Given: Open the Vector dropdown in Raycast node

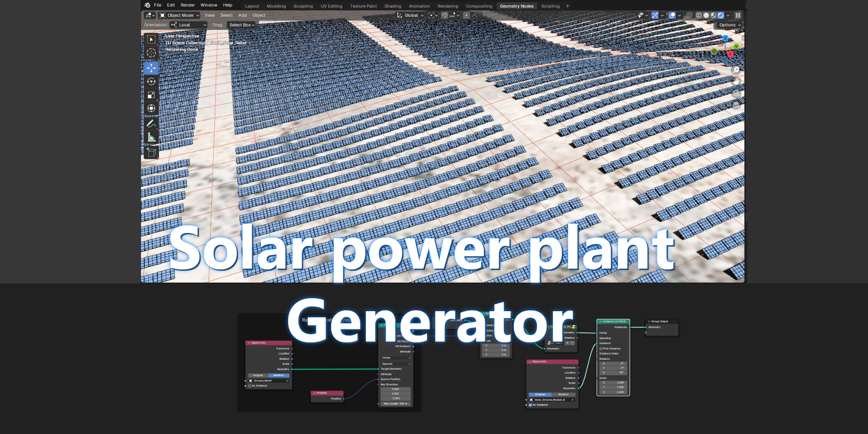Looking at the screenshot, I should (395, 358).
